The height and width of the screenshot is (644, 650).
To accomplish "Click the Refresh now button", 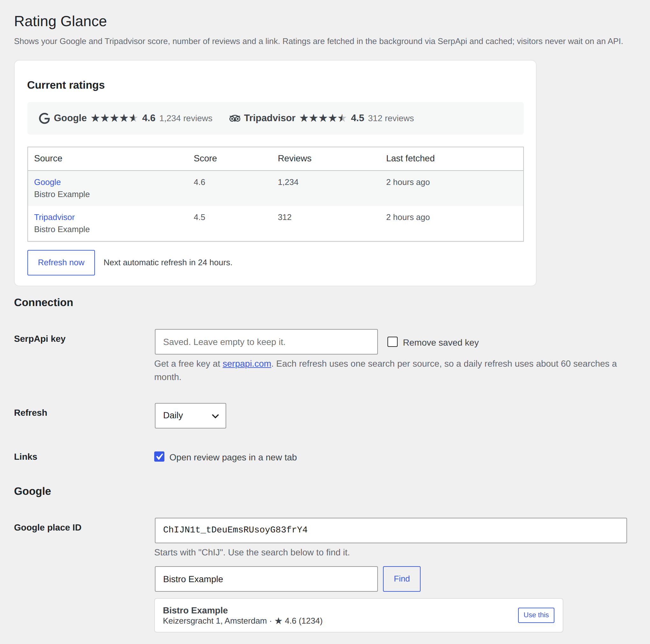I will pyautogui.click(x=61, y=262).
